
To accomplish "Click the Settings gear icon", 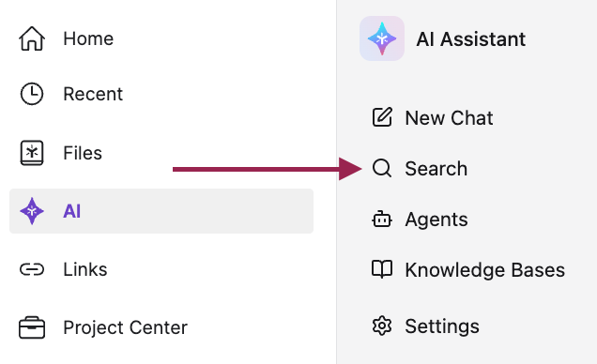I will (382, 326).
